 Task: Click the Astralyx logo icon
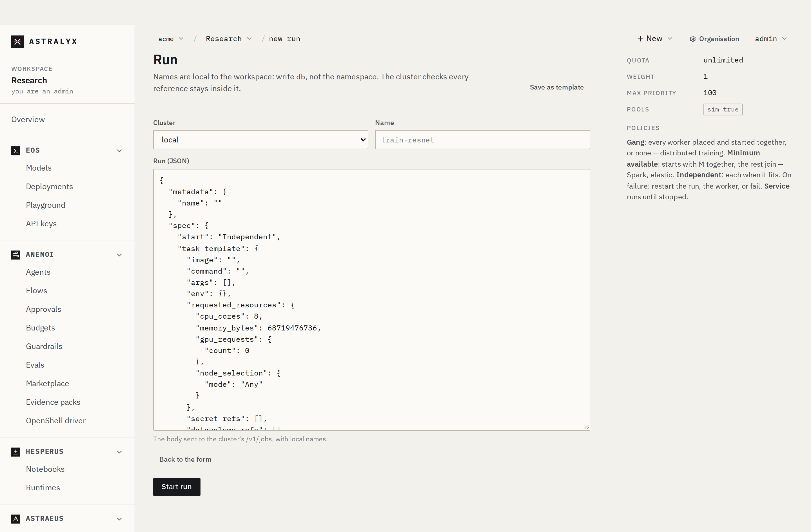click(x=17, y=42)
